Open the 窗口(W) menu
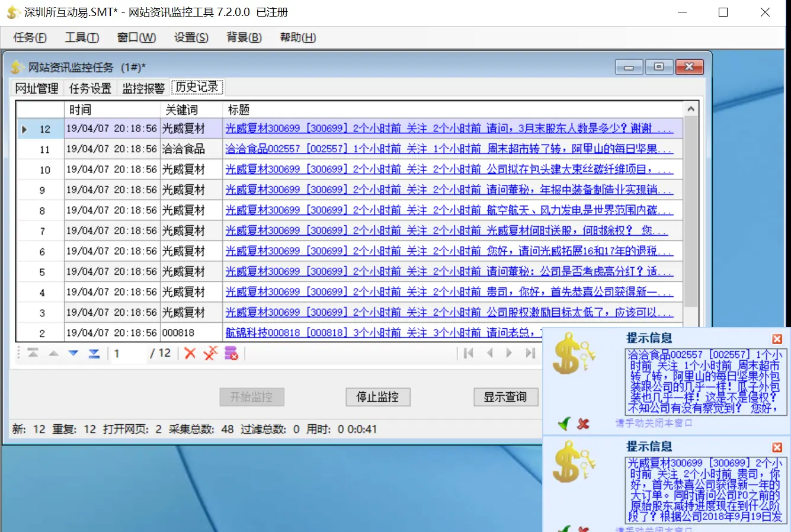Image resolution: width=791 pixels, height=532 pixels. point(136,37)
